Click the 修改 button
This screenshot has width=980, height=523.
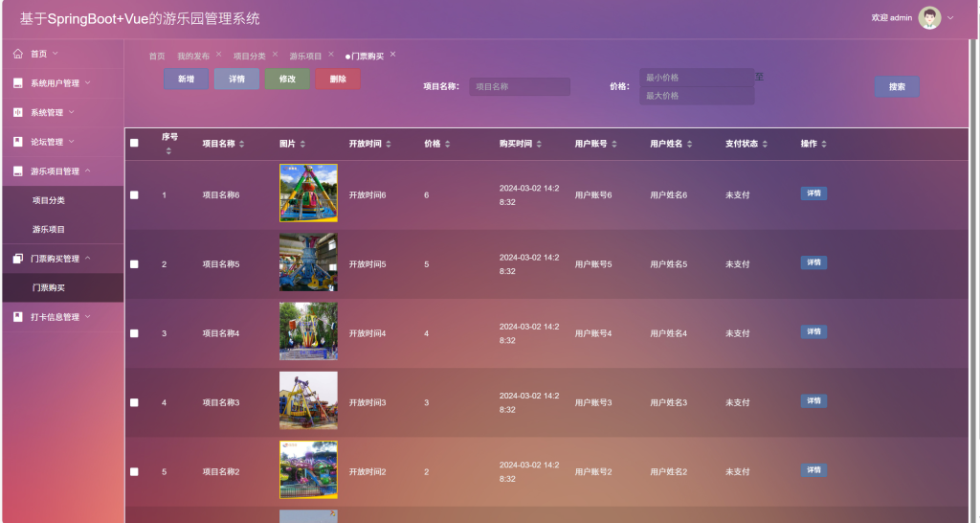tap(287, 79)
